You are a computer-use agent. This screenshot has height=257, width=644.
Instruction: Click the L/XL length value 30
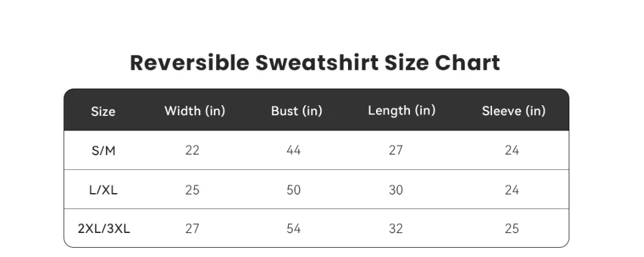click(x=396, y=190)
